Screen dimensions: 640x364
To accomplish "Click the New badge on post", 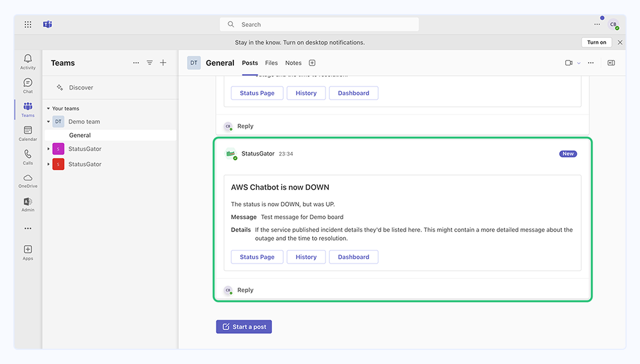I will click(x=568, y=154).
